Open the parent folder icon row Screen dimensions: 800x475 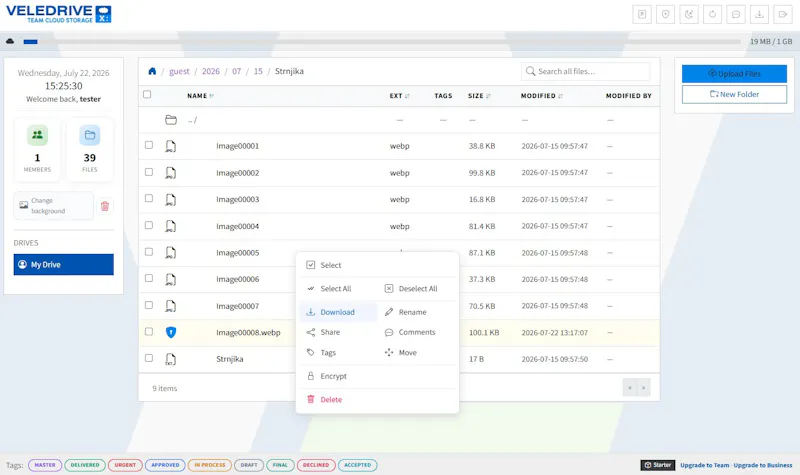(170, 120)
